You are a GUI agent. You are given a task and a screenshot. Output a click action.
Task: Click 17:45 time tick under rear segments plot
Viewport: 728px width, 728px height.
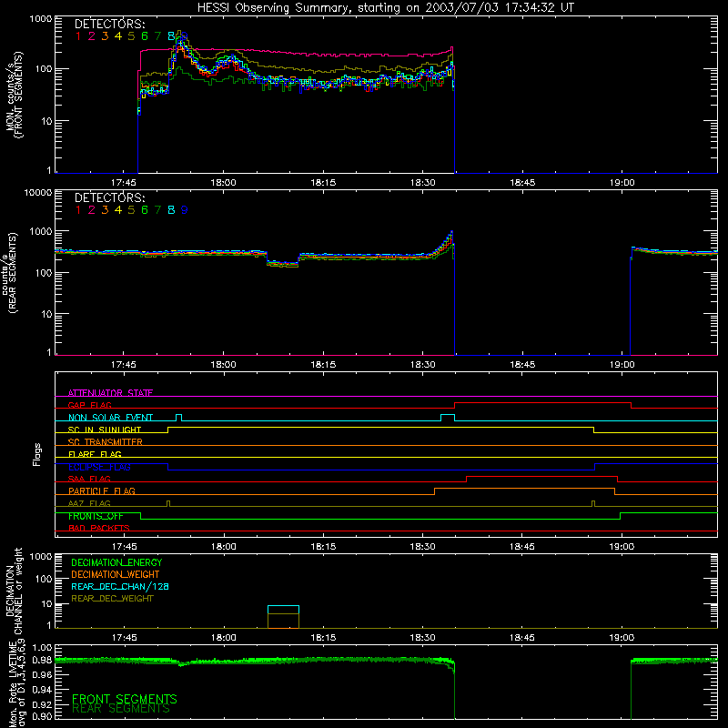124,365
